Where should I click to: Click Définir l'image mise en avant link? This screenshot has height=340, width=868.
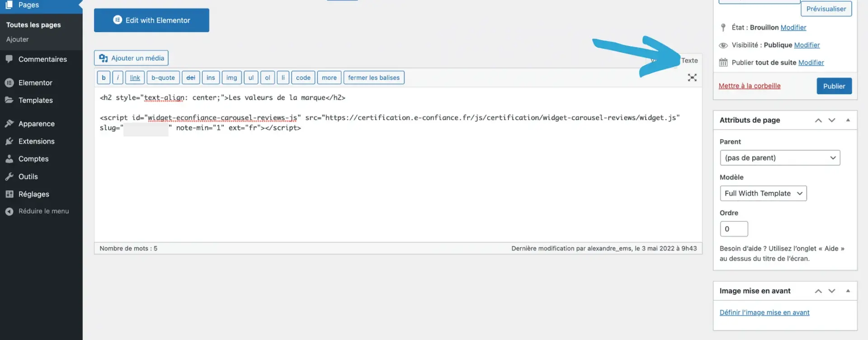point(764,312)
